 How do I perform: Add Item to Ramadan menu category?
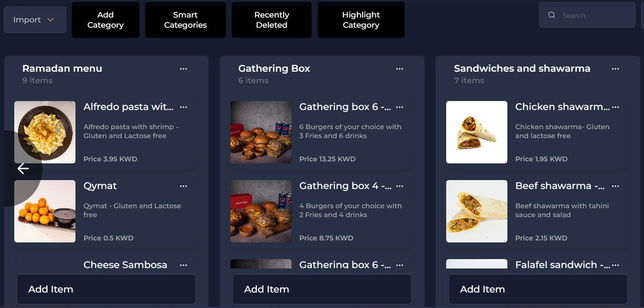pos(106,289)
